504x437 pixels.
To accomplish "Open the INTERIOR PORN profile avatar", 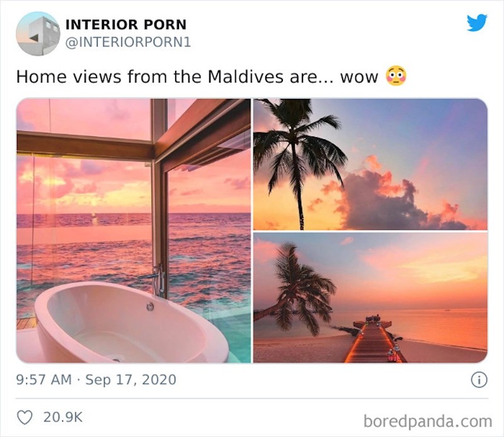I will tap(38, 34).
